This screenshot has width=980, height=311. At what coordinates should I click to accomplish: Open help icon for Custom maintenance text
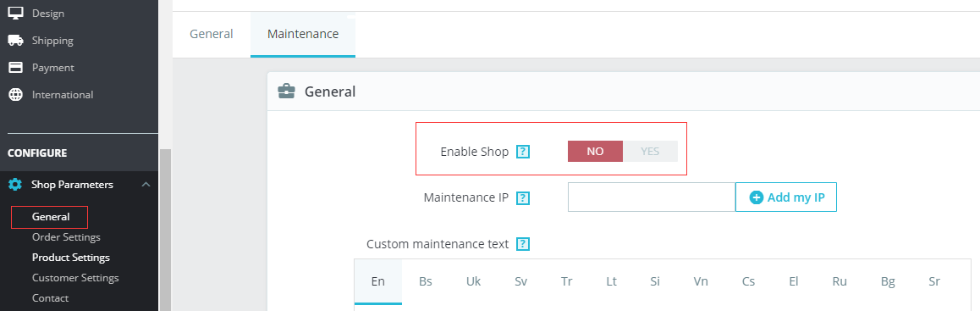pyautogui.click(x=523, y=244)
